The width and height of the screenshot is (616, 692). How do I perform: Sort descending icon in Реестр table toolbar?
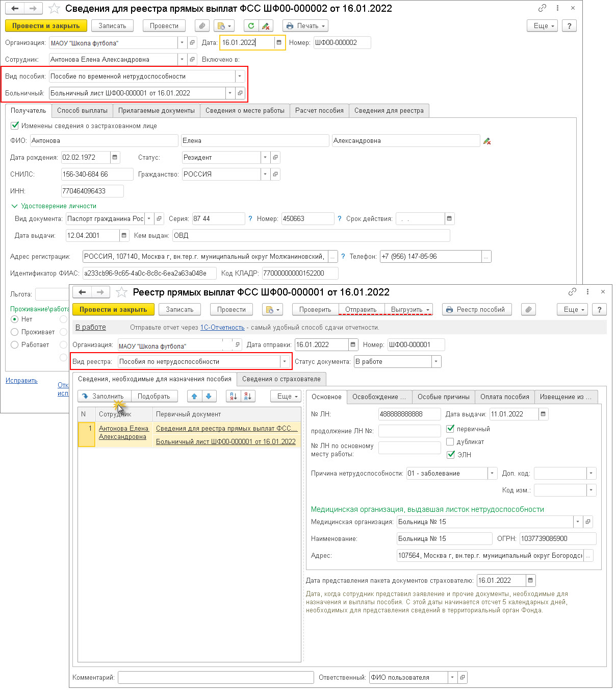click(248, 396)
